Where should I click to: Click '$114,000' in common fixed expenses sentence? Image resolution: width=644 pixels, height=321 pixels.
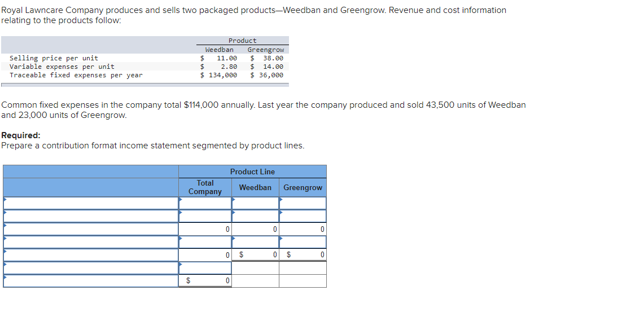[201, 105]
